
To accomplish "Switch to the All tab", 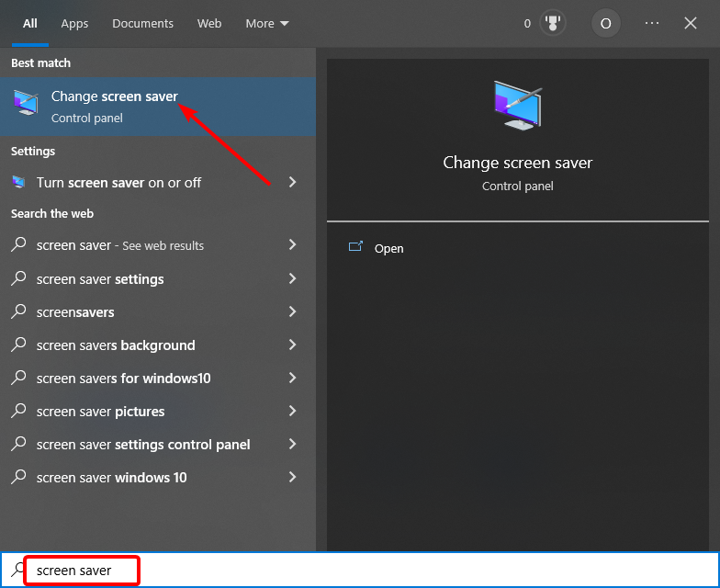I will [30, 24].
